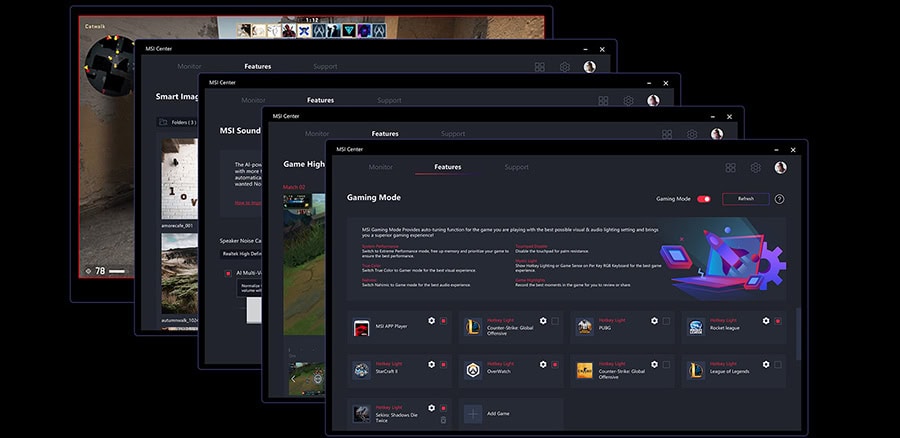Uncheck the Sekiro: Shadows Die Twice checkbox
This screenshot has width=900, height=438.
pyautogui.click(x=444, y=408)
